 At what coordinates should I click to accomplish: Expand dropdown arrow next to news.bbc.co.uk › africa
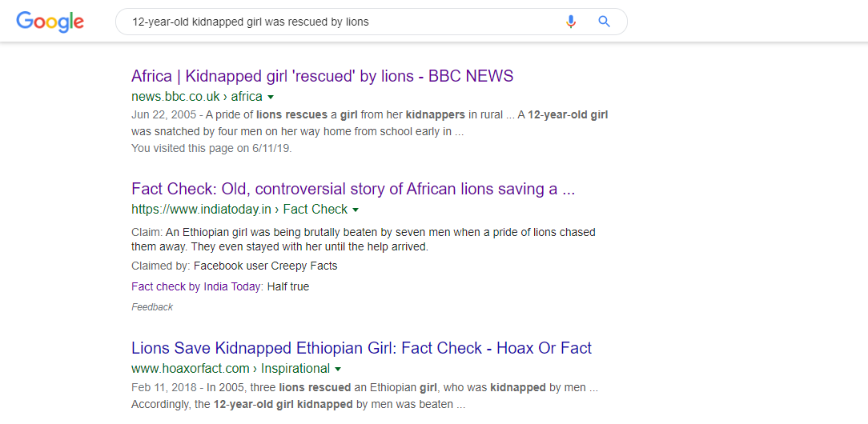(x=271, y=97)
